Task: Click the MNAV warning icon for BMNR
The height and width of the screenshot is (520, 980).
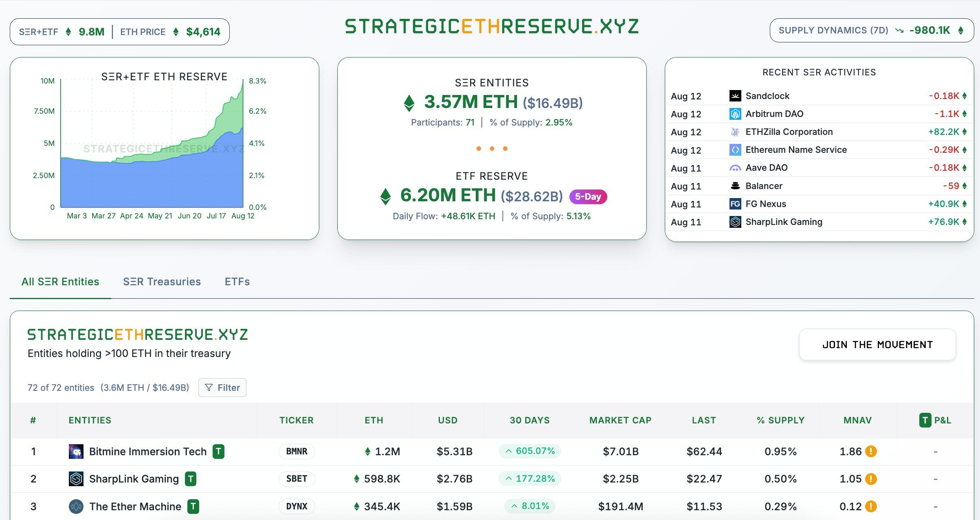Action: pyautogui.click(x=871, y=452)
